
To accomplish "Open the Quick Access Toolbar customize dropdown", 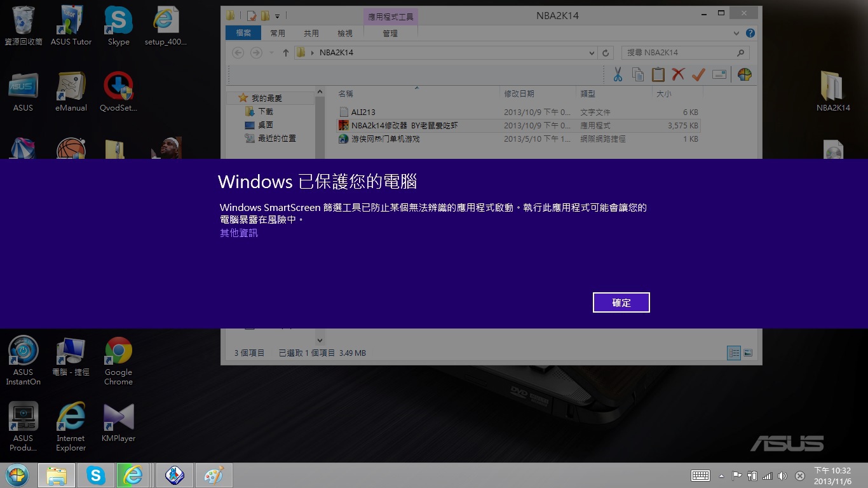I will pos(278,15).
